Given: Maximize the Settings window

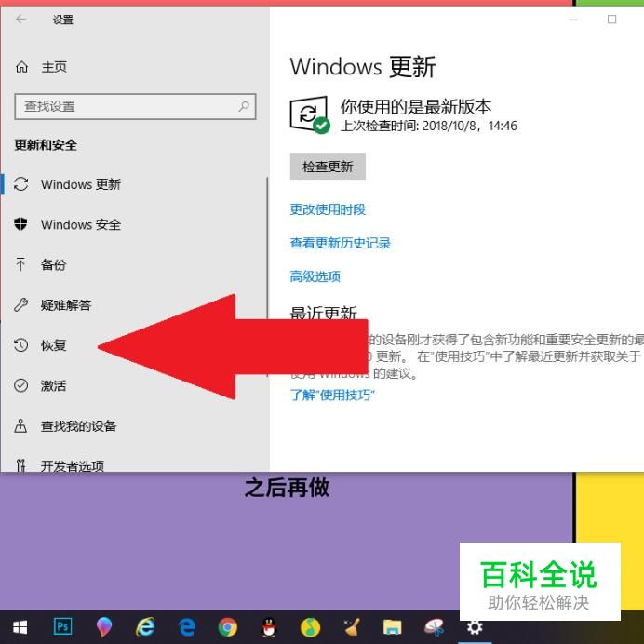Looking at the screenshot, I should tap(612, 20).
